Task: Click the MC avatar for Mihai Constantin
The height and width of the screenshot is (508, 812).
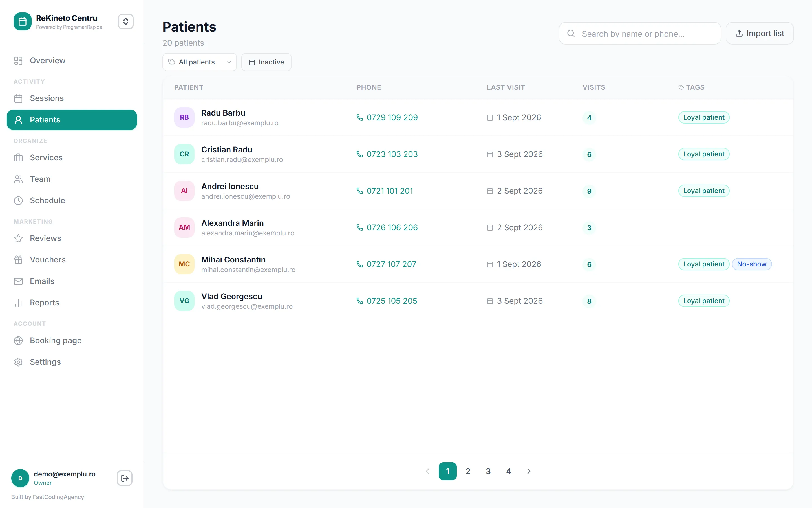Action: [x=184, y=264]
